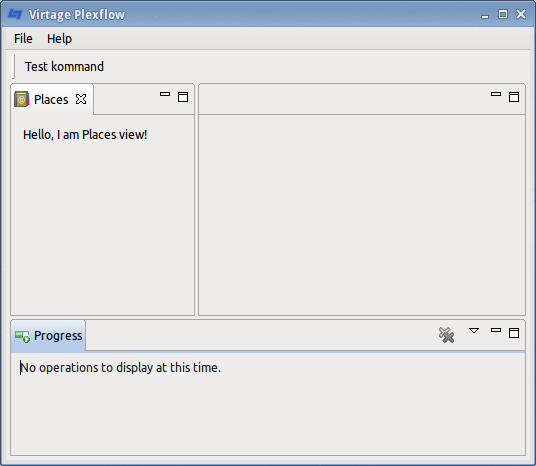
Task: Click the Progress tab icon
Action: [x=23, y=336]
